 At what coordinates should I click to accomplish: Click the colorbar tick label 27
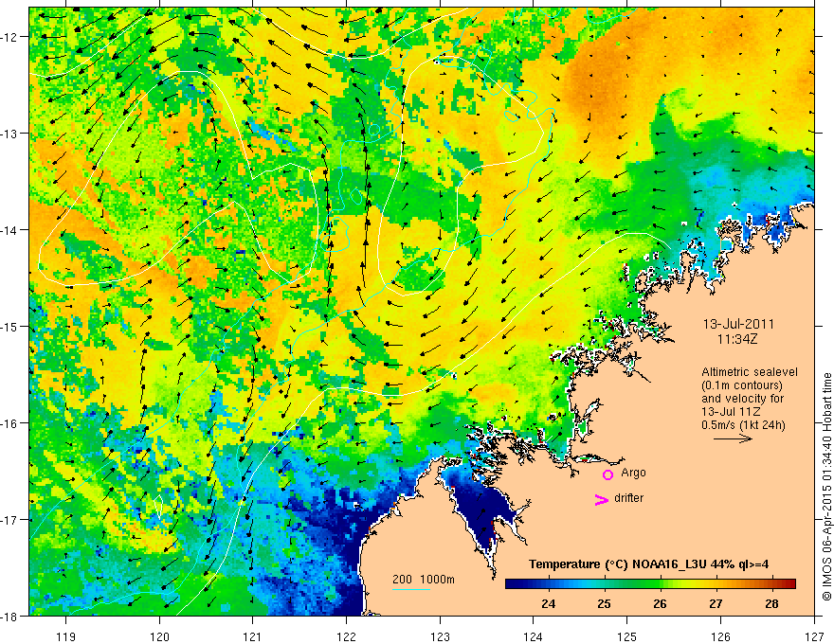click(716, 604)
